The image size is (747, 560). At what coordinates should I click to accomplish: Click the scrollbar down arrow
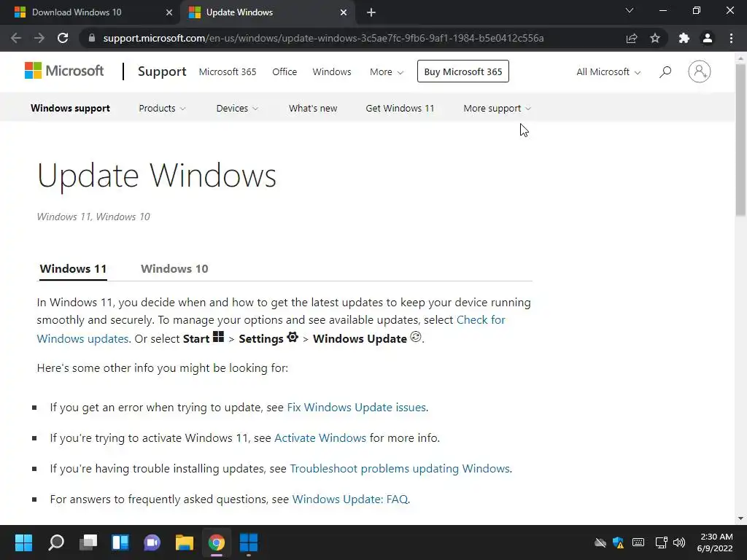[x=741, y=518]
